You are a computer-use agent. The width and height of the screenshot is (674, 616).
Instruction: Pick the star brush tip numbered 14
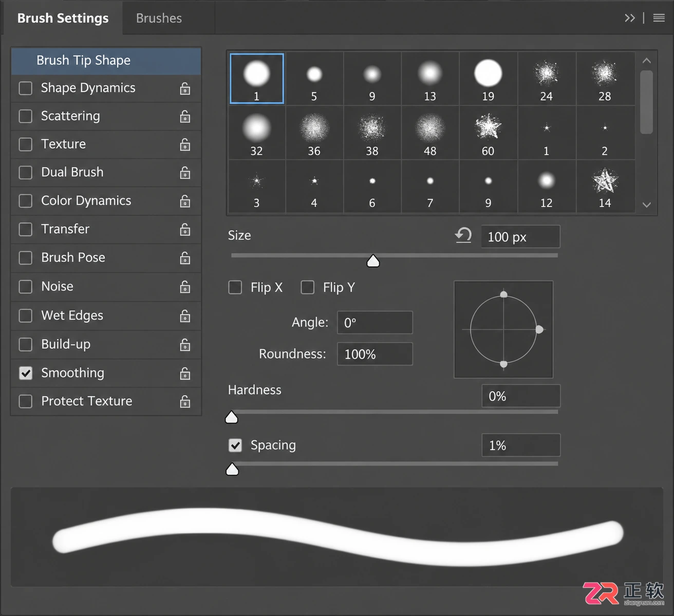pyautogui.click(x=605, y=186)
